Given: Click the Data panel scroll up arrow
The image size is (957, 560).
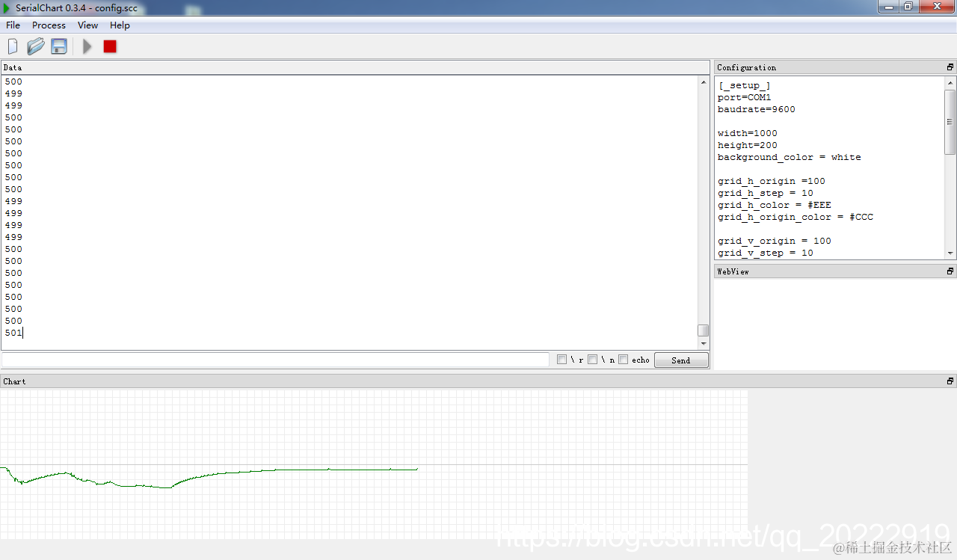Looking at the screenshot, I should point(704,81).
